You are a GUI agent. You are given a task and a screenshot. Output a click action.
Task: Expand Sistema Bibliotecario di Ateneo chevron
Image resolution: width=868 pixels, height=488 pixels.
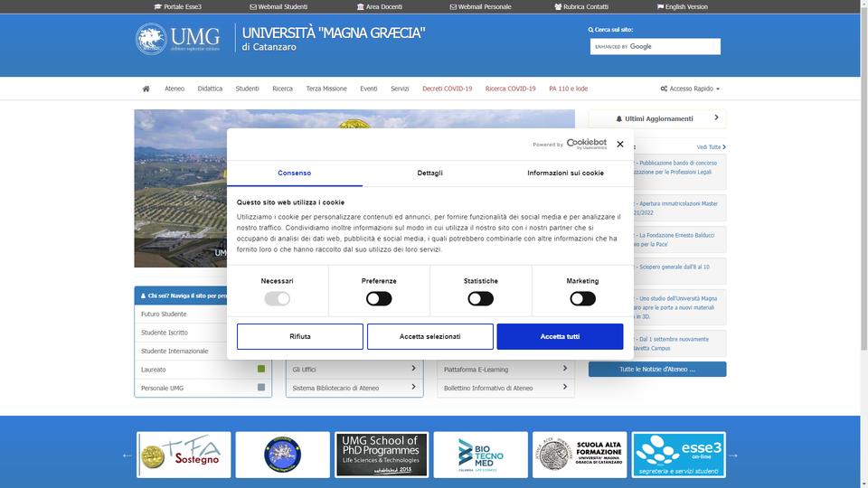coord(413,388)
